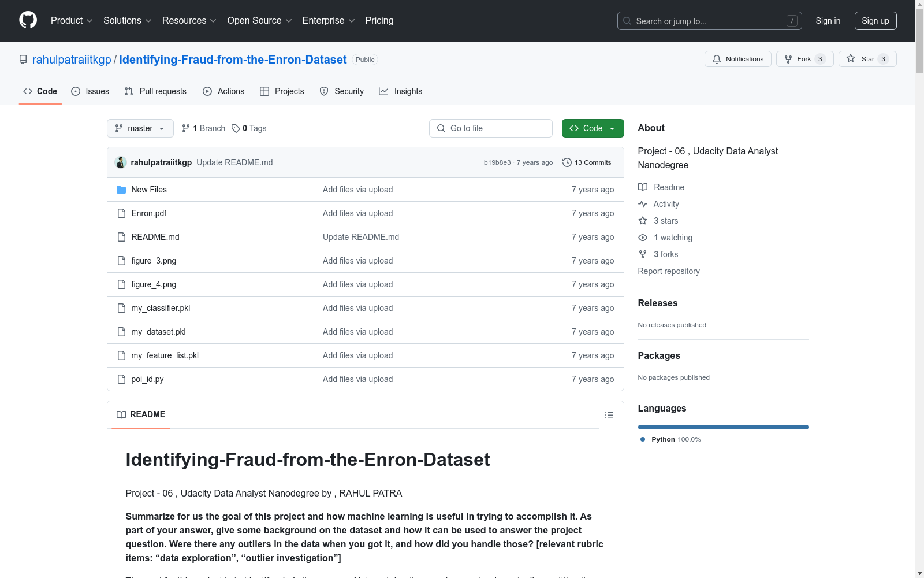Image resolution: width=924 pixels, height=578 pixels.
Task: Click the Sign in link
Action: [828, 21]
